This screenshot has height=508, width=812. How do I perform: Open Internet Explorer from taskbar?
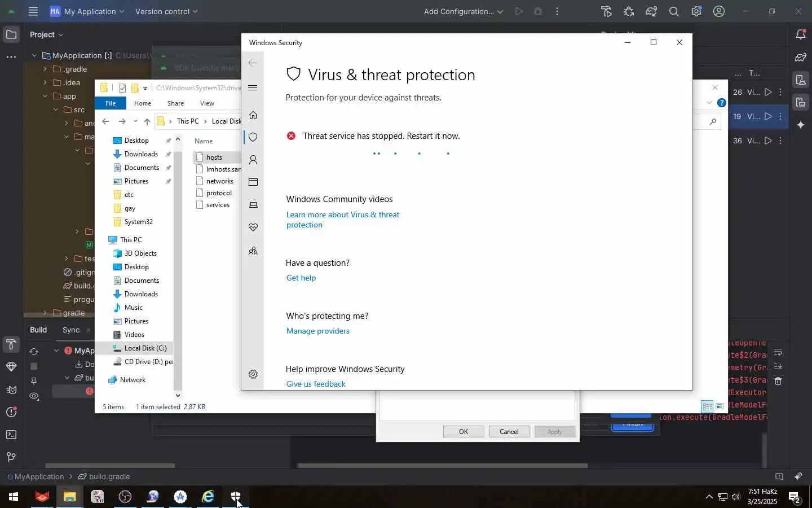pos(208,497)
